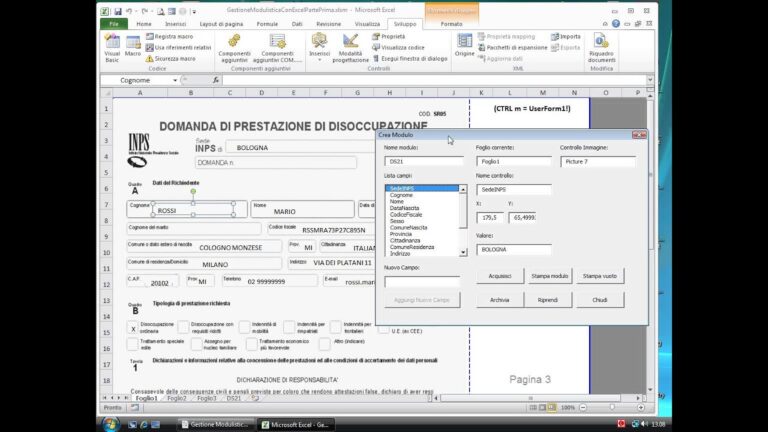Click the Riprendi button

[x=548, y=300]
